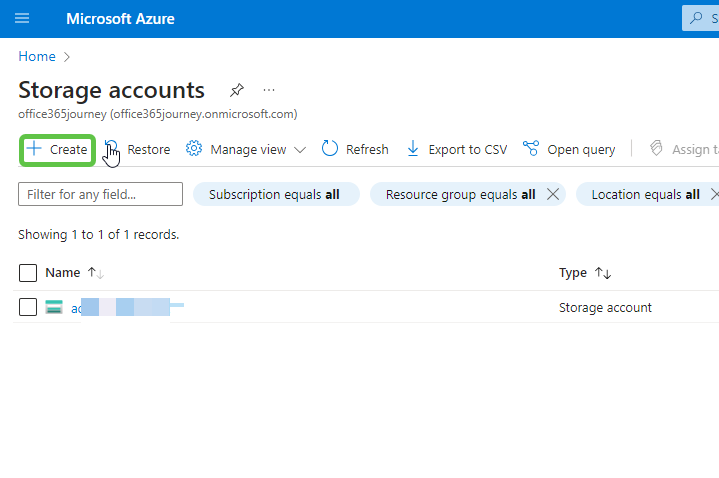Click the Refresh icon
The width and height of the screenshot is (719, 478).
(x=330, y=149)
